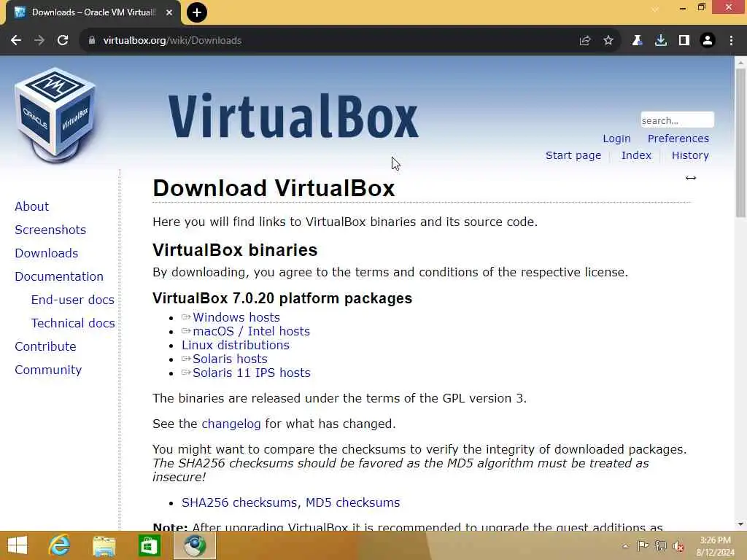
Task: Open File Explorer from taskbar
Action: pyautogui.click(x=104, y=545)
